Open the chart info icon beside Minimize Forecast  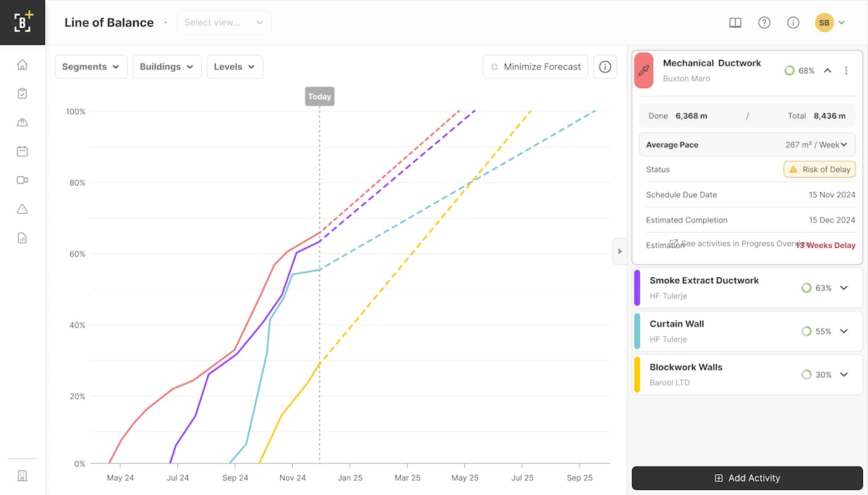point(605,66)
